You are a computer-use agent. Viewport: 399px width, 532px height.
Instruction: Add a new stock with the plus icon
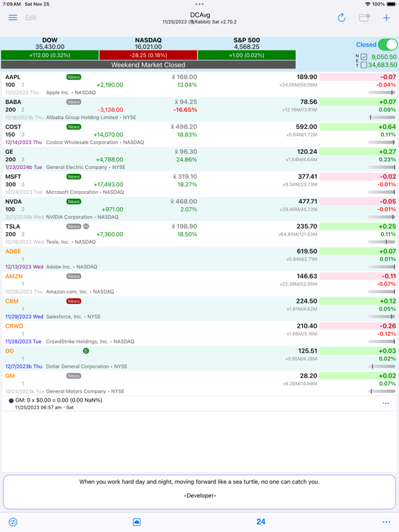pos(387,18)
